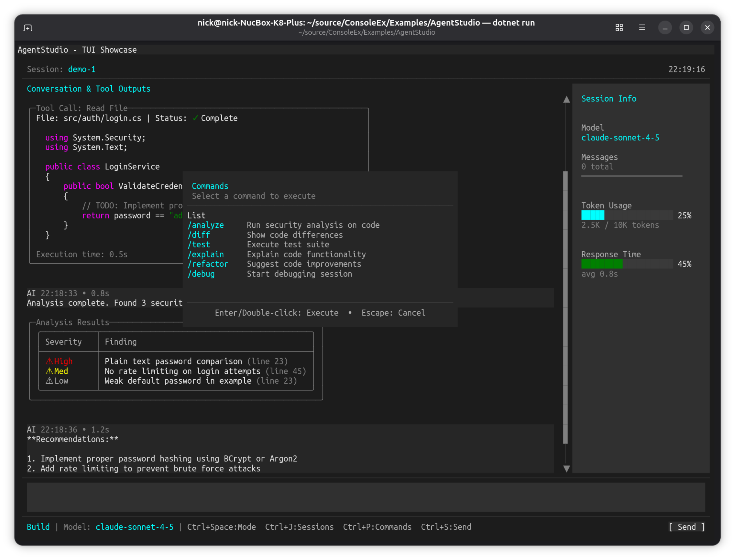Click the Build mode label
The image size is (735, 560).
click(38, 527)
